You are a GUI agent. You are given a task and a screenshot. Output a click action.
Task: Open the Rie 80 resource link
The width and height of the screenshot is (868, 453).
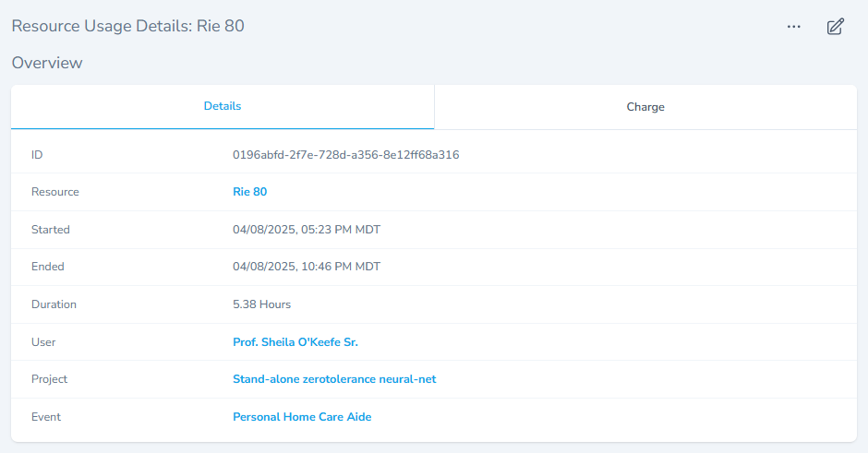point(249,192)
